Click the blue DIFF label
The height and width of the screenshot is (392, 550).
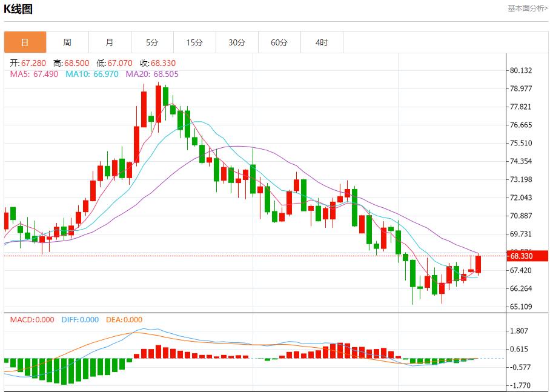80,320
